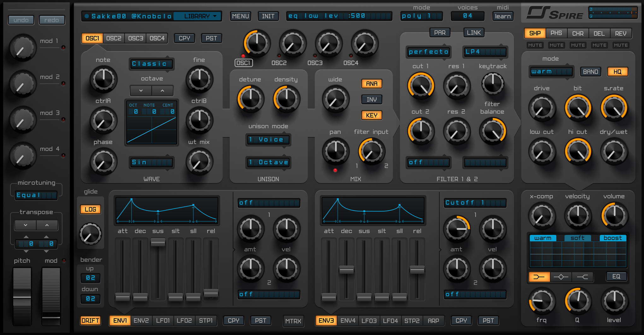
Task: Activate the KEY button in MIX section
Action: pos(371,115)
